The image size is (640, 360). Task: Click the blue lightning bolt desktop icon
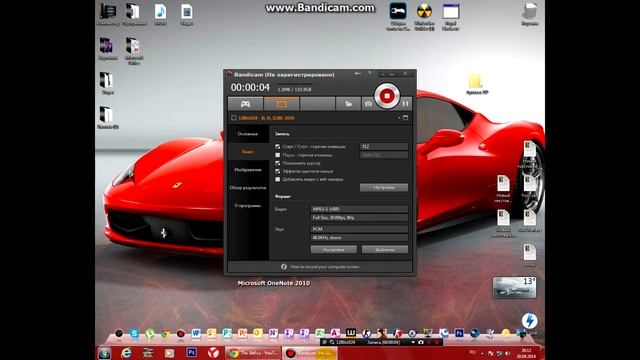pos(529,321)
